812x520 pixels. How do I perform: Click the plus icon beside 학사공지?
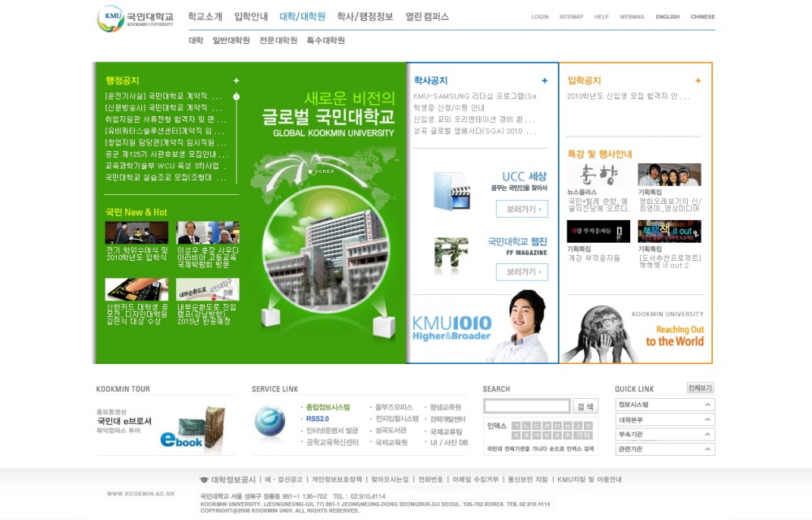(545, 80)
